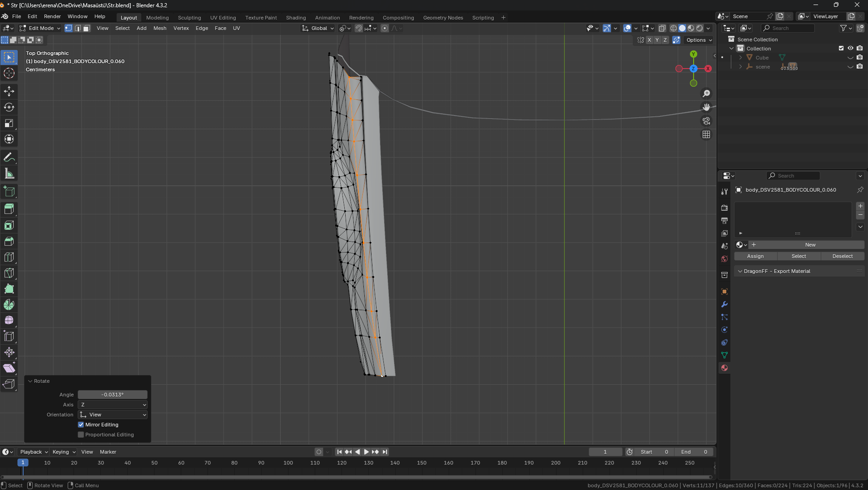Image resolution: width=868 pixels, height=490 pixels.
Task: Activate the Extrude Region tool
Action: coord(9,209)
